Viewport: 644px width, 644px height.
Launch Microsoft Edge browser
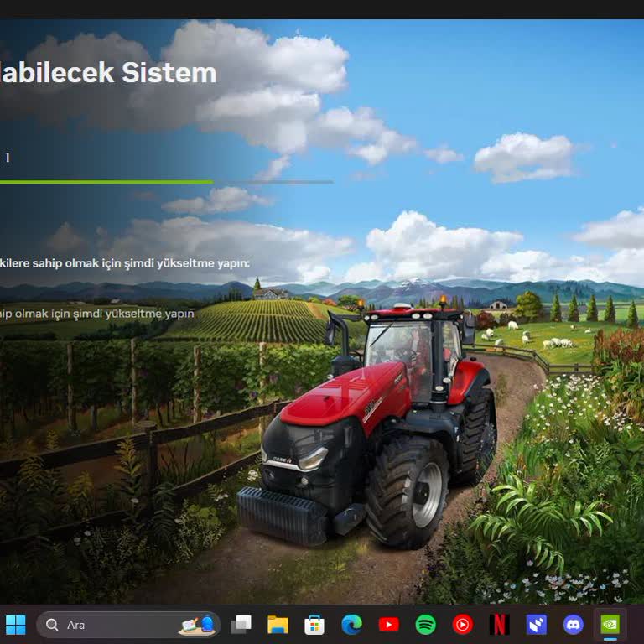[351, 625]
